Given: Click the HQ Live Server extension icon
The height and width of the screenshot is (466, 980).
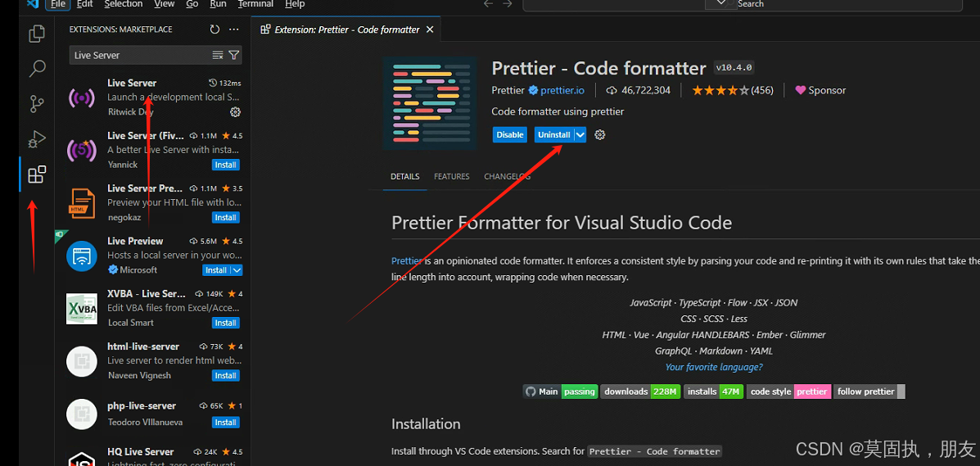Looking at the screenshot, I should coord(81,459).
